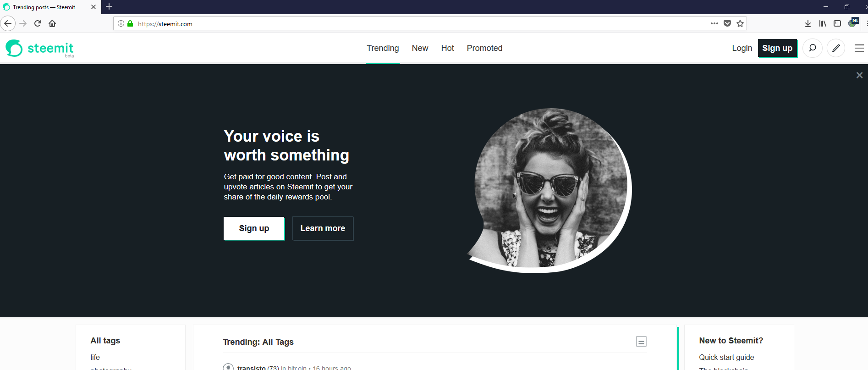Screen dimensions: 868x370
Task: Open the search magnifier icon
Action: [813, 48]
